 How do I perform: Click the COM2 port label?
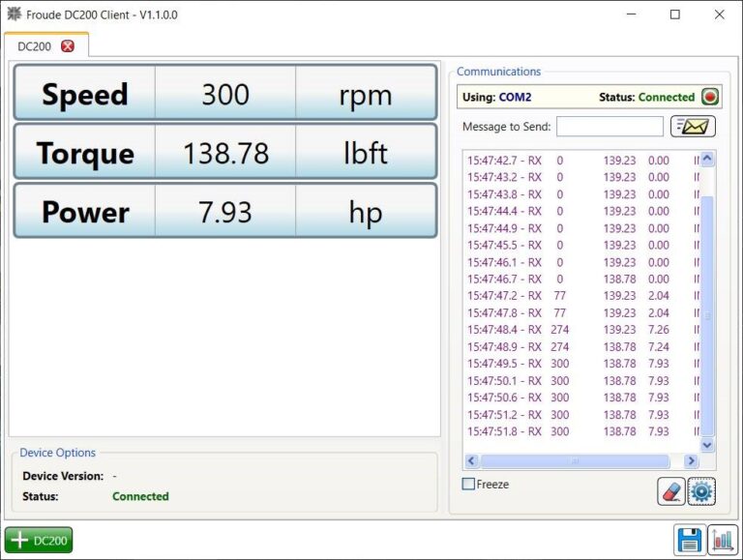(x=515, y=97)
